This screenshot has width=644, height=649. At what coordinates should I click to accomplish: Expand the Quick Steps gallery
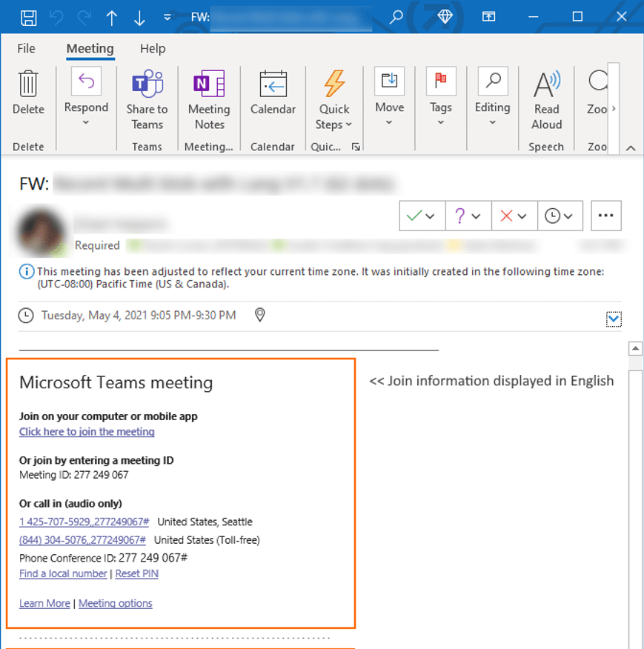(333, 99)
